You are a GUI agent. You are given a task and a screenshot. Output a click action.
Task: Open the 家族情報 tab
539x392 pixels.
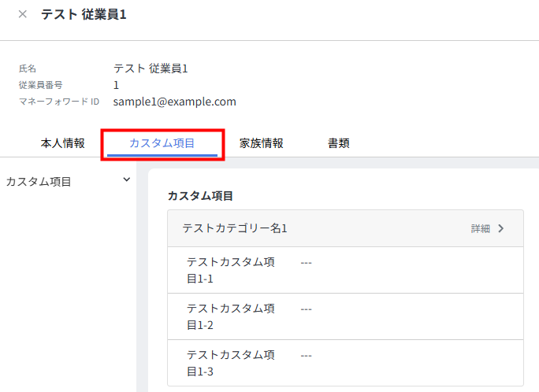point(261,143)
